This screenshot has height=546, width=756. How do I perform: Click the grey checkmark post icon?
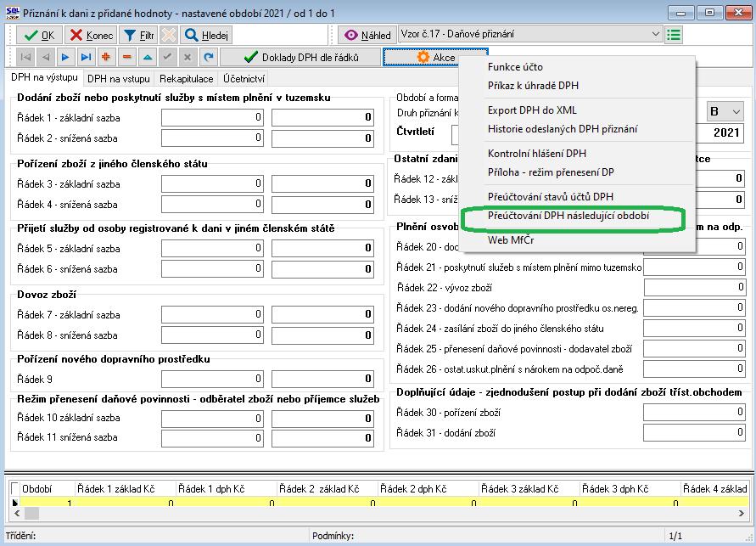[x=167, y=58]
